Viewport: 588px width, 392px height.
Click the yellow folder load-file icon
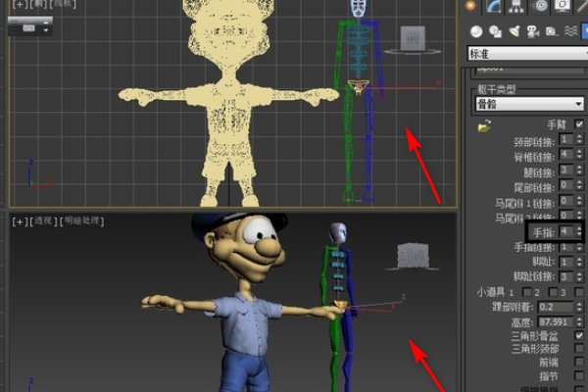484,125
